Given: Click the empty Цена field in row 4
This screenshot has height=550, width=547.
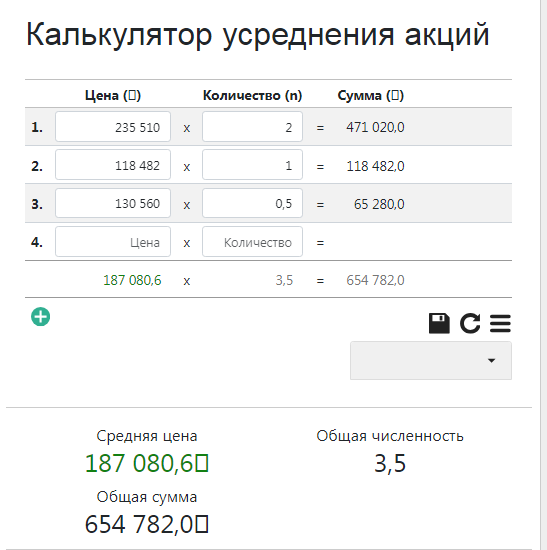Looking at the screenshot, I should [113, 242].
